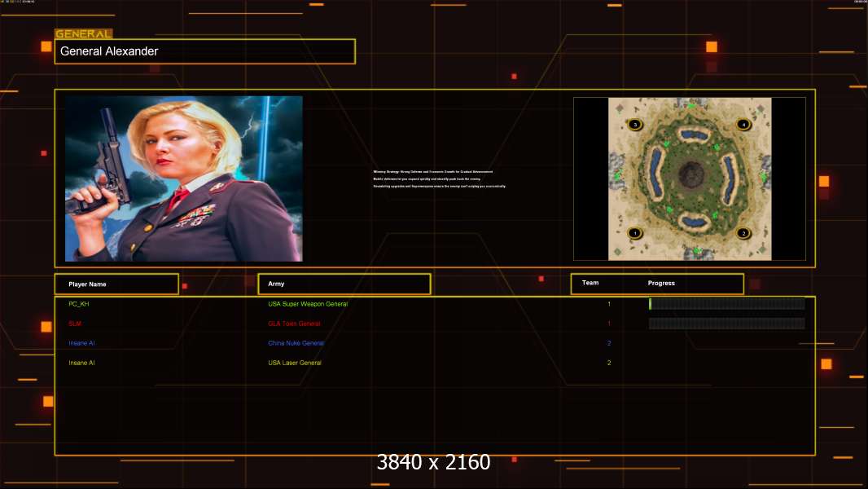Click team number of China Nuke General
Screen dimensions: 868x489
609,343
